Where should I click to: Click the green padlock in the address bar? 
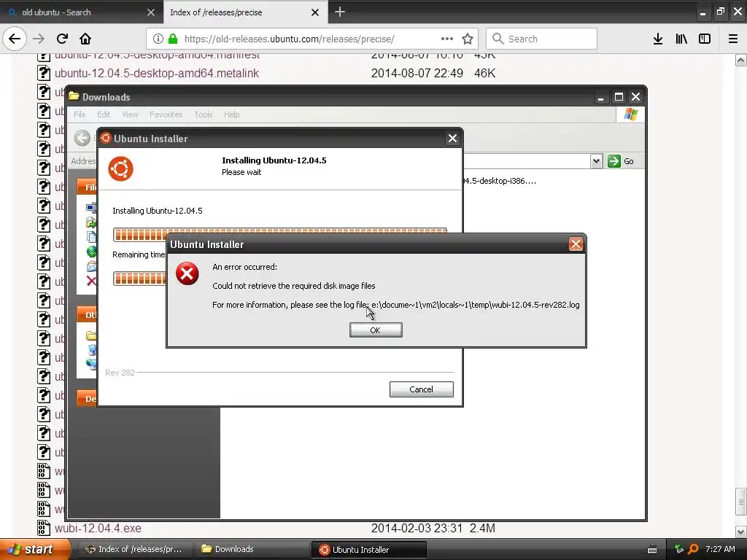(x=173, y=39)
